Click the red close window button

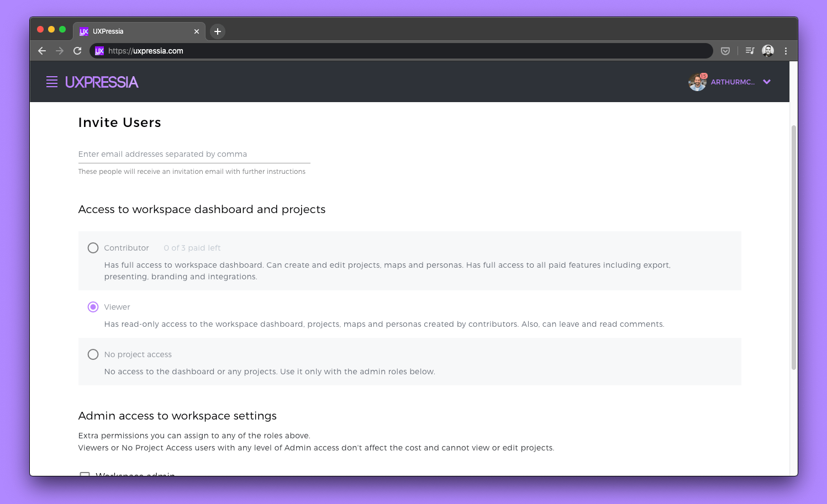40,29
